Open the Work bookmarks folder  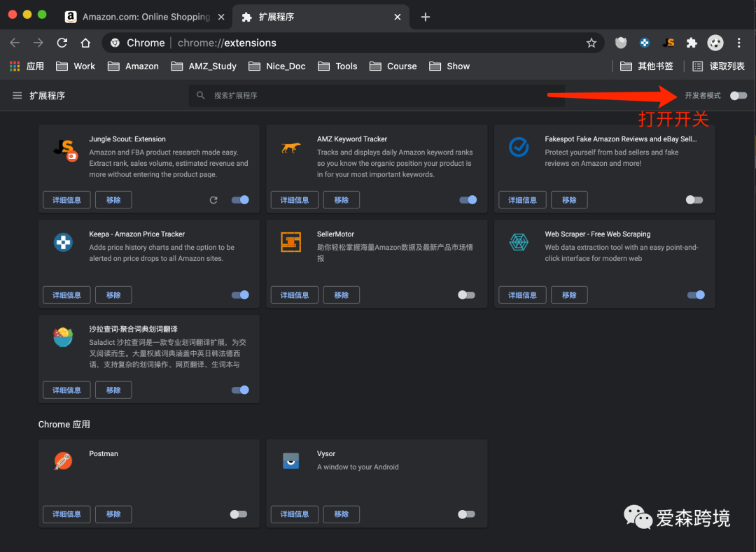coord(76,66)
